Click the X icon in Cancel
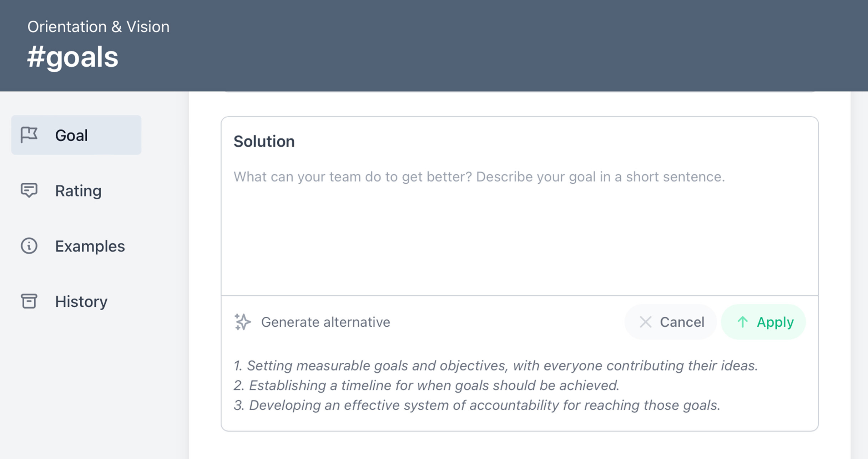Image resolution: width=868 pixels, height=459 pixels. tap(645, 322)
